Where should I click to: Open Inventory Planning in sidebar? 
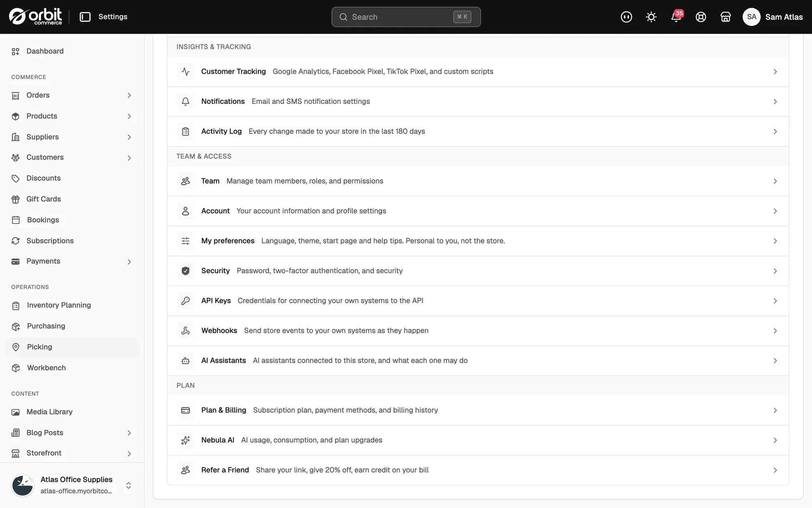pyautogui.click(x=72, y=305)
